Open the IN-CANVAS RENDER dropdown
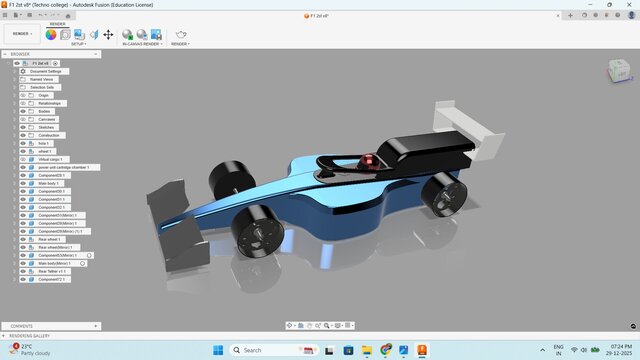The height and width of the screenshot is (360, 640). coord(142,44)
